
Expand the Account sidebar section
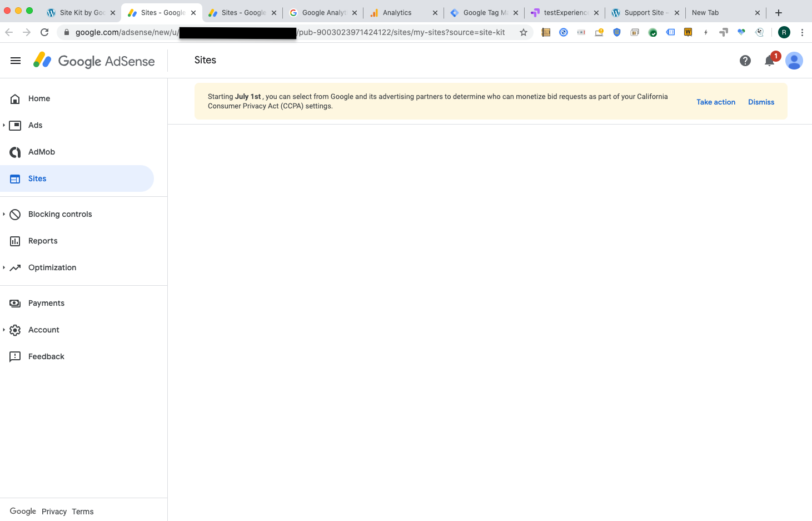(x=43, y=330)
